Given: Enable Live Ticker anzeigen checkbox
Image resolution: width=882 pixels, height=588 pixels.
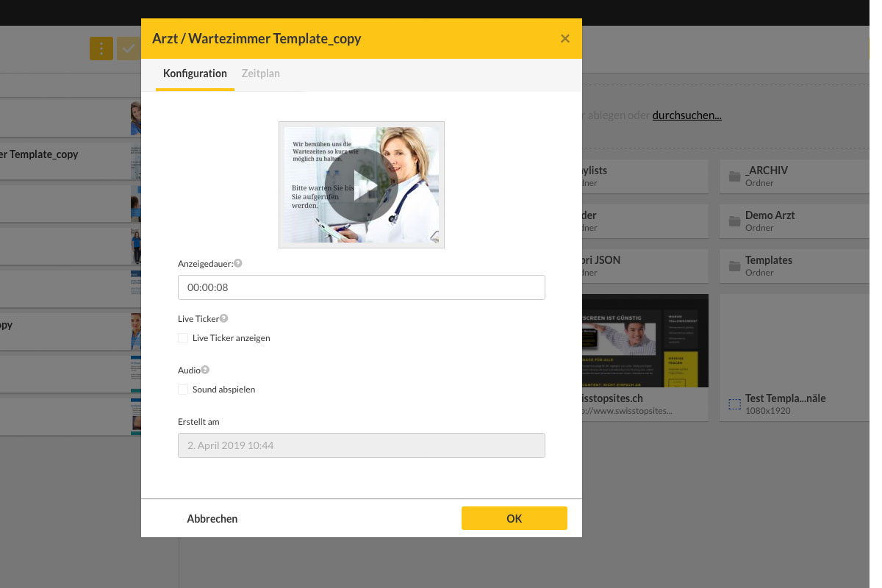Looking at the screenshot, I should [183, 338].
